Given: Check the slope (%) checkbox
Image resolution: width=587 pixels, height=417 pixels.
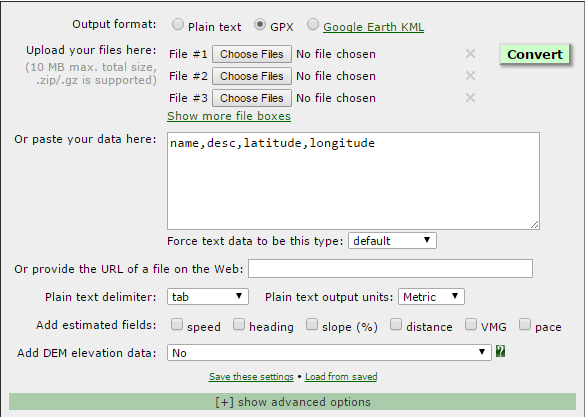Looking at the screenshot, I should click(x=311, y=324).
